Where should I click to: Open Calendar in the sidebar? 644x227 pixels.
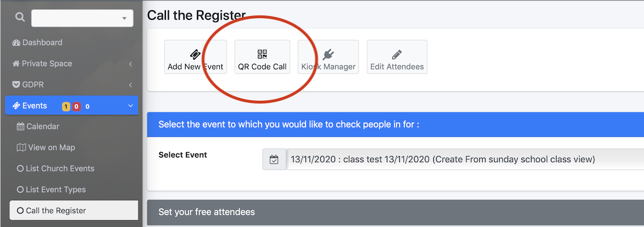click(x=38, y=127)
